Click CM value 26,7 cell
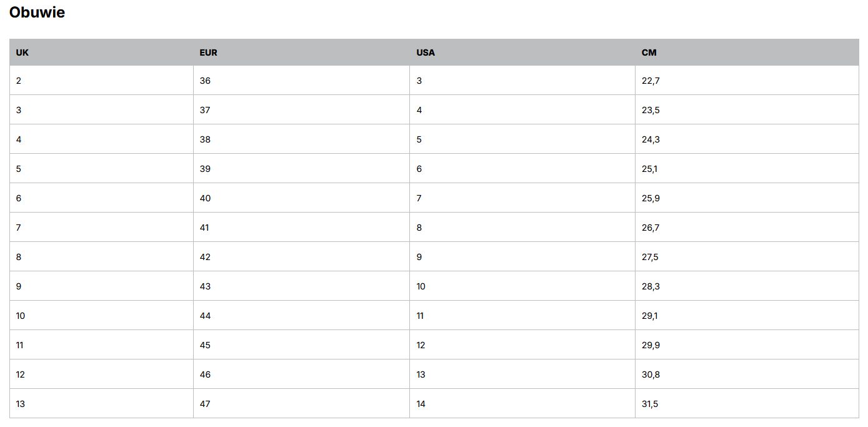The width and height of the screenshot is (868, 427). coord(651,228)
